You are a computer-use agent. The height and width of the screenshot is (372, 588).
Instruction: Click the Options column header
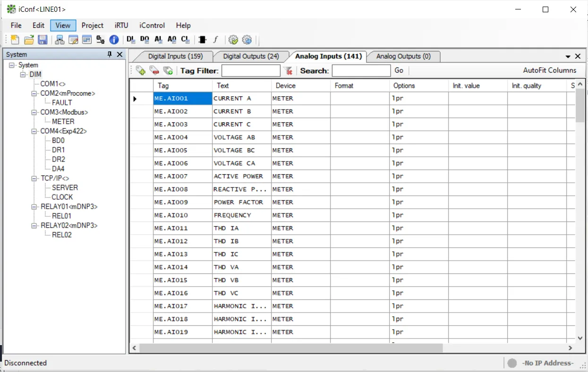point(419,85)
